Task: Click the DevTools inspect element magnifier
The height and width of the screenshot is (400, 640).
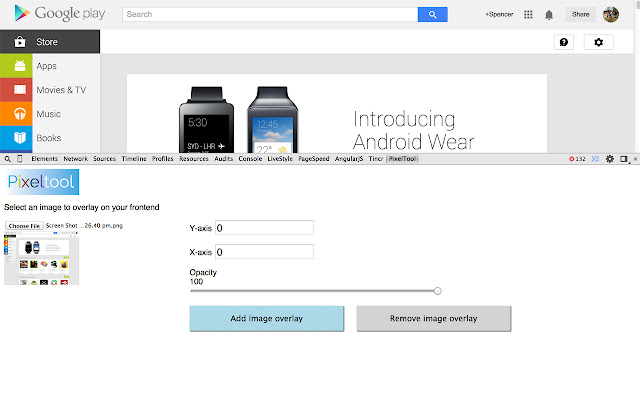Action: [x=8, y=159]
